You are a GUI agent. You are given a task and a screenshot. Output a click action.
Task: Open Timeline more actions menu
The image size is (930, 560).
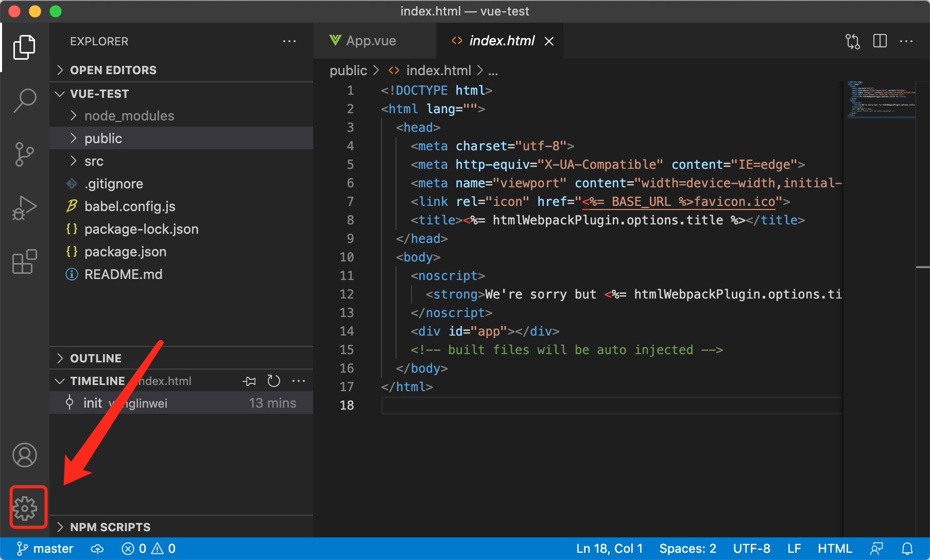tap(299, 381)
